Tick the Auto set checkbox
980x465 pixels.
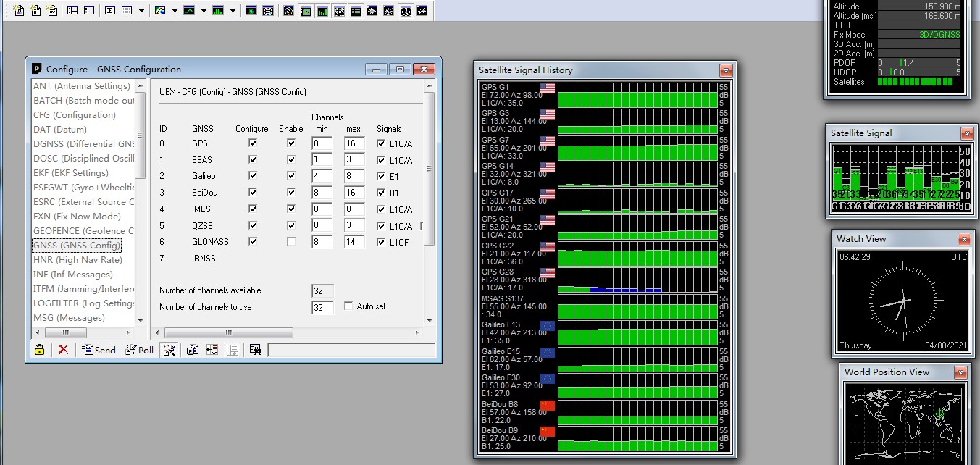tap(348, 306)
